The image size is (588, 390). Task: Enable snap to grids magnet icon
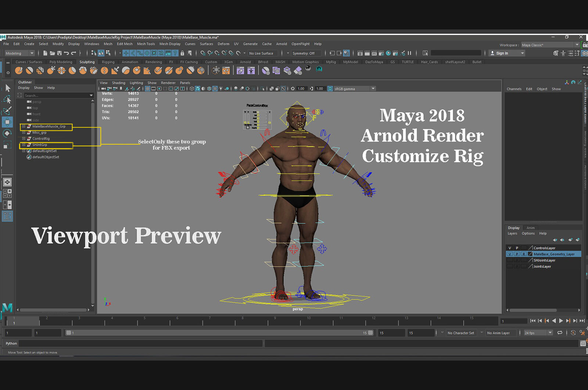[203, 53]
